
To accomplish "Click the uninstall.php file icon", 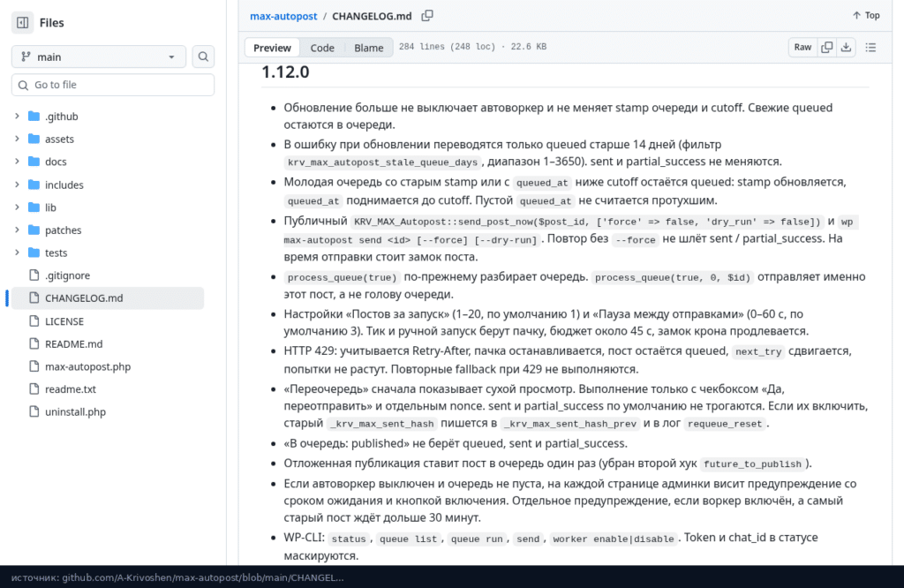I will (34, 411).
